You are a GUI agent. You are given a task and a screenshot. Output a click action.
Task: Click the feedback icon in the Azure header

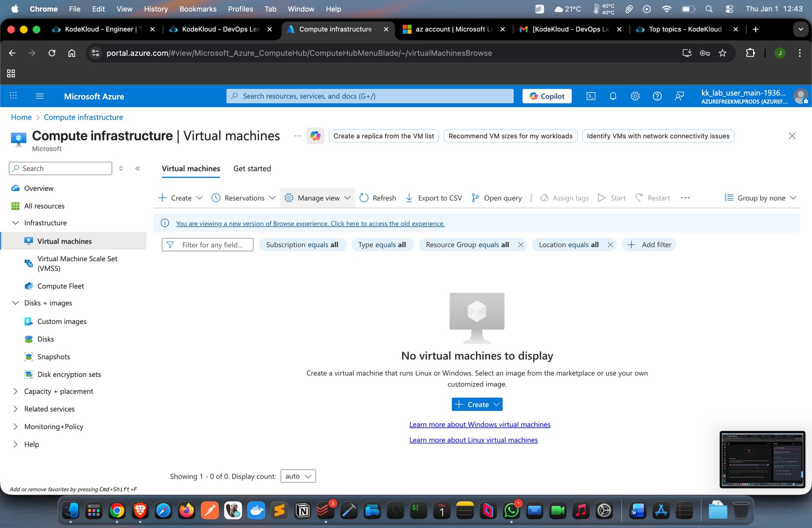click(679, 96)
